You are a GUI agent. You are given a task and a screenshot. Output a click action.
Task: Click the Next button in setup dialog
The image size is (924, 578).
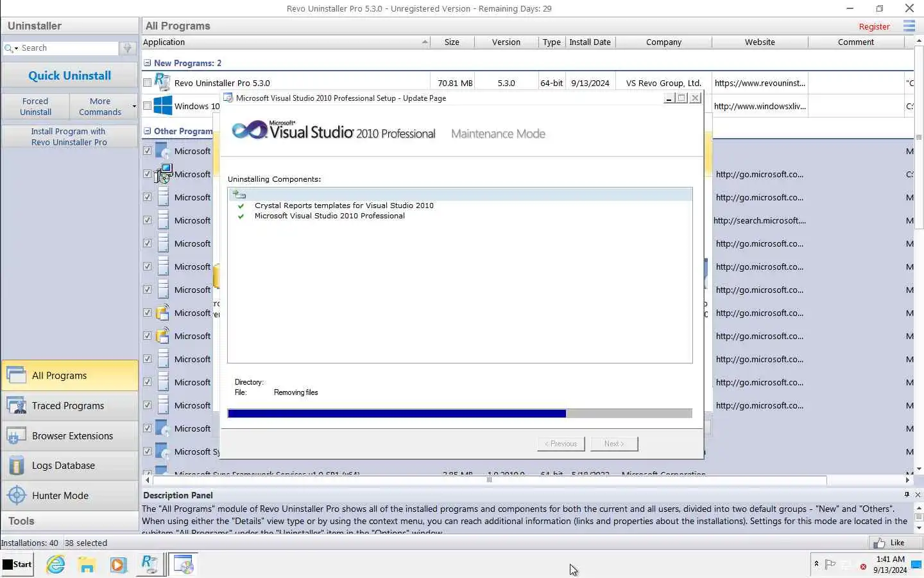[x=613, y=444]
